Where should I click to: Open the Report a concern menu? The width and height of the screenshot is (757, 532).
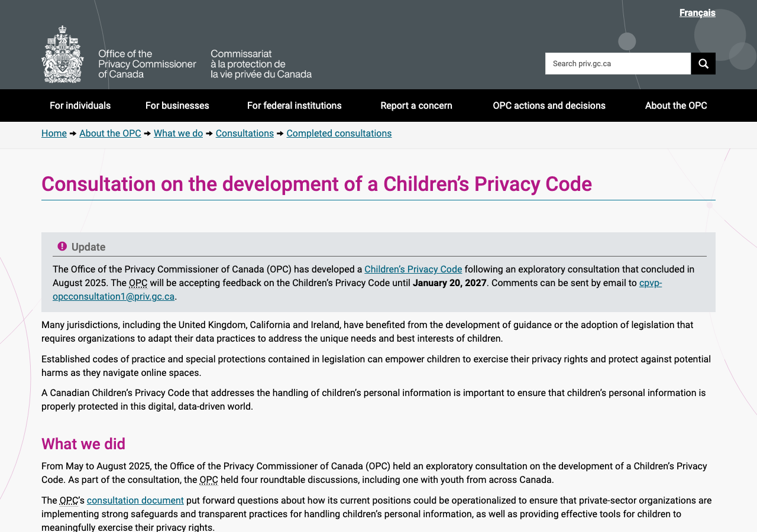pyautogui.click(x=416, y=106)
